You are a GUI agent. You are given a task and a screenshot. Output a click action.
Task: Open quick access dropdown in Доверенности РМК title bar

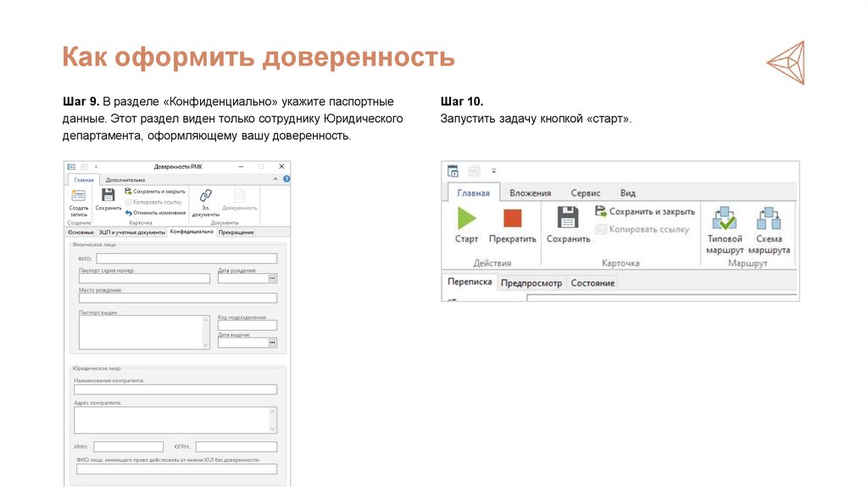point(96,167)
